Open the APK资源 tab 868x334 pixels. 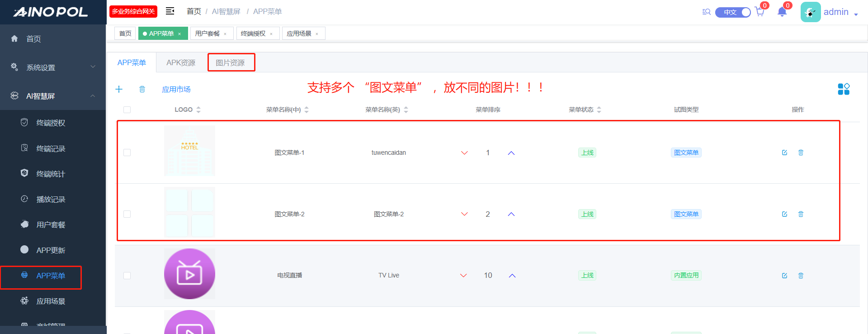pyautogui.click(x=181, y=62)
